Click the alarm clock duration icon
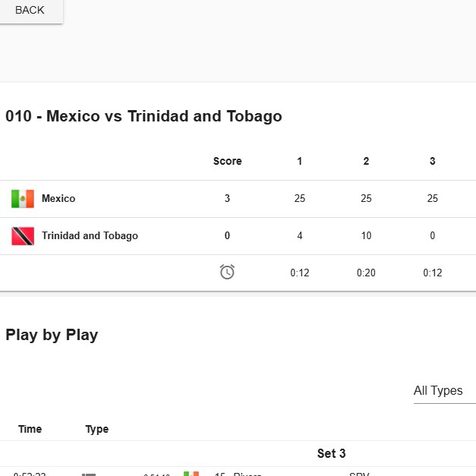The width and height of the screenshot is (476, 476). click(x=227, y=272)
